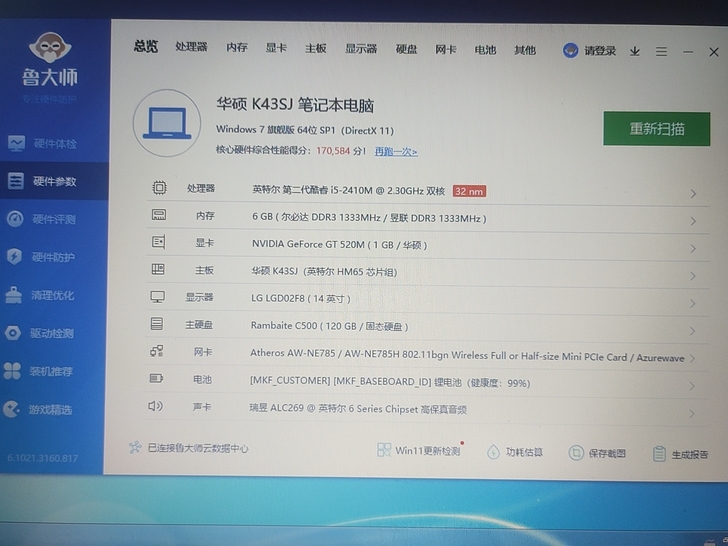Screen dimensions: 728x546
Task: Expand the 电池 battery row chevron
Action: point(692,386)
